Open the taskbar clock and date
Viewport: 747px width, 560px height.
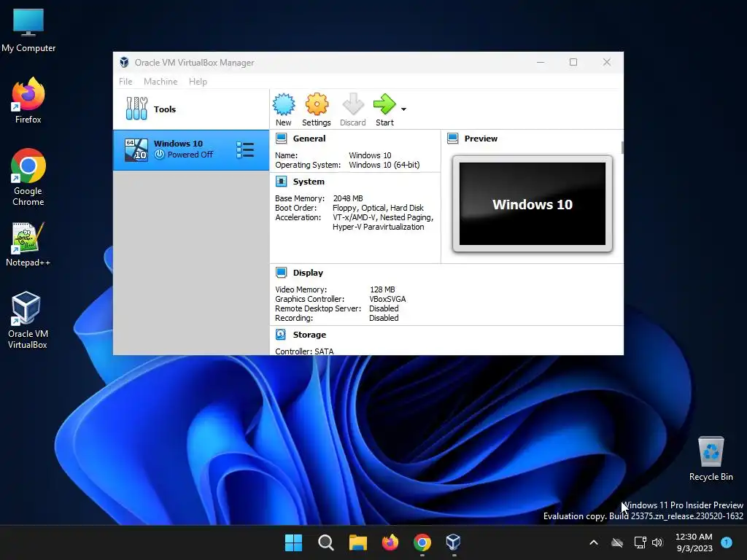pyautogui.click(x=694, y=542)
